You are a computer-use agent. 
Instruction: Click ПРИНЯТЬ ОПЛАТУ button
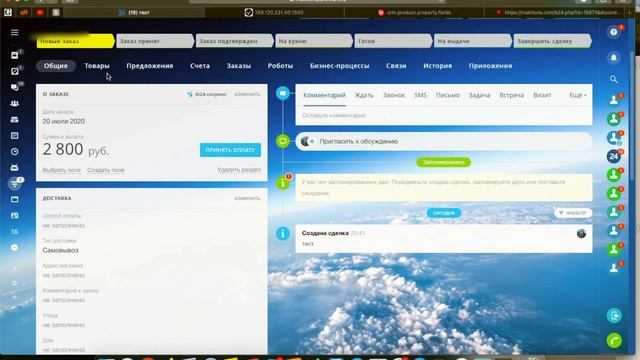click(230, 150)
